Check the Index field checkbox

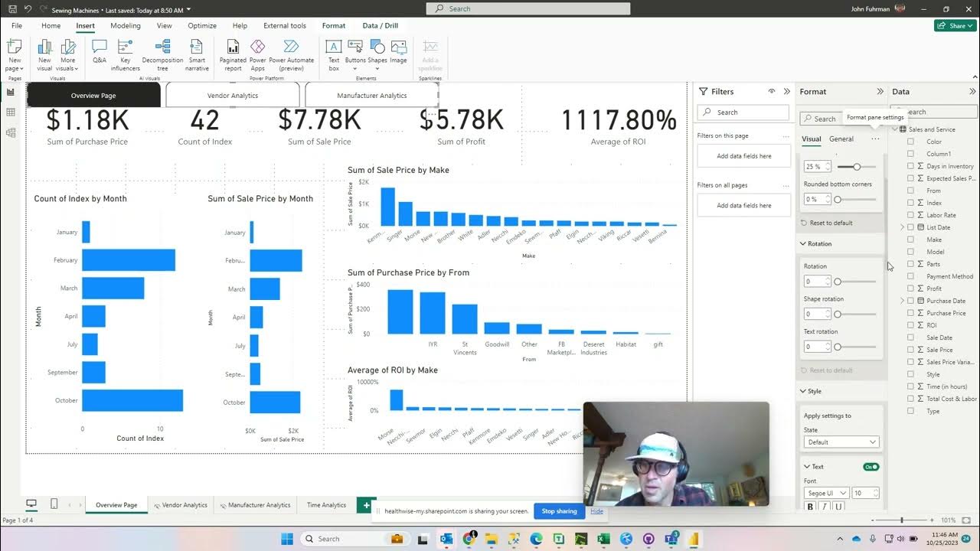tap(910, 203)
